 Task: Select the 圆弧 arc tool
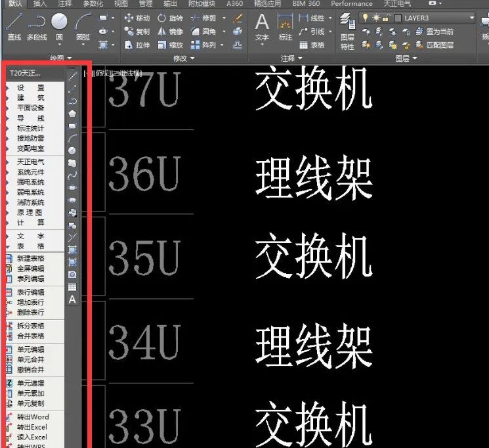click(83, 27)
